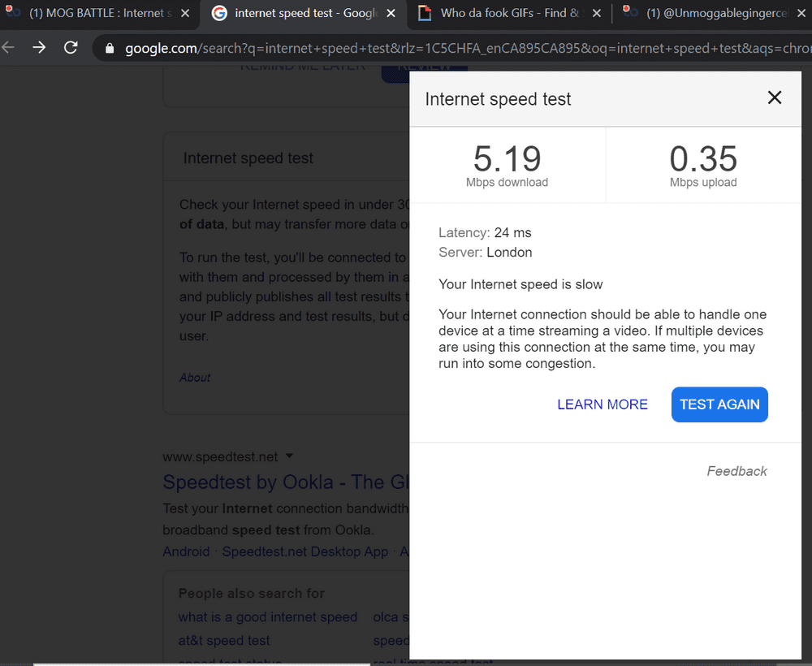The image size is (812, 666).
Task: Close the Internet speed test dialog
Action: click(x=774, y=97)
